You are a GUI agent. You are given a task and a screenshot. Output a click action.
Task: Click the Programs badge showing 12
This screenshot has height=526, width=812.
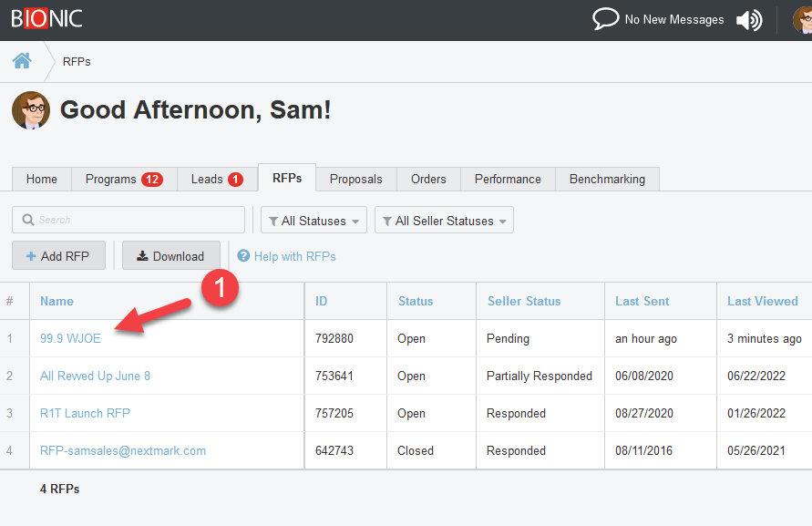coord(151,180)
